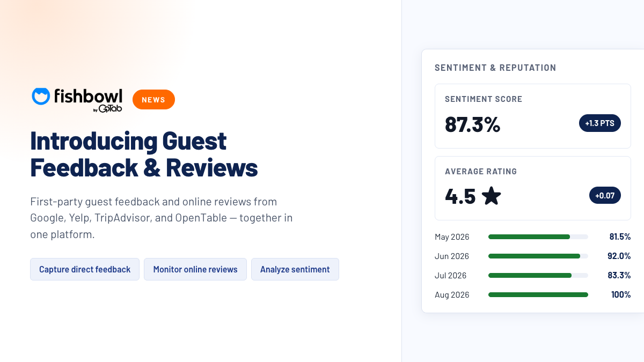Viewport: 644px width, 362px height.
Task: Click the headline Introducing Guest Feedback & Reviews
Action: point(144,154)
